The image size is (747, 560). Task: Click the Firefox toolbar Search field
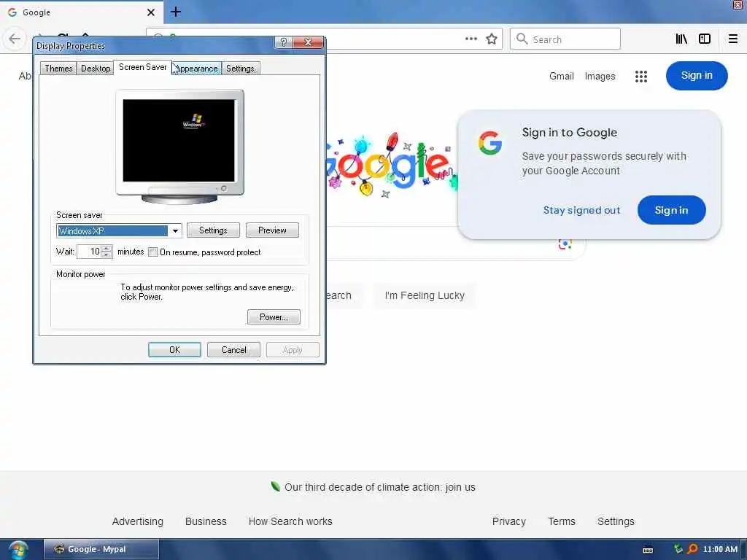click(565, 39)
